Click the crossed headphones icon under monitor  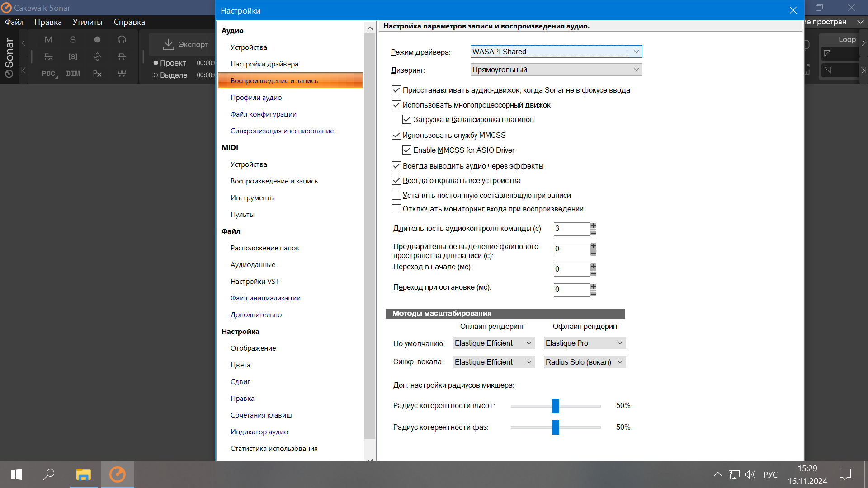[122, 56]
